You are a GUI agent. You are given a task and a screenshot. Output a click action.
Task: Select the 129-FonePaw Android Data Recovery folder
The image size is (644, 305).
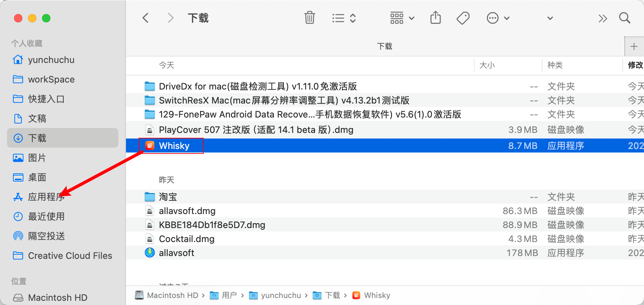(x=385, y=114)
